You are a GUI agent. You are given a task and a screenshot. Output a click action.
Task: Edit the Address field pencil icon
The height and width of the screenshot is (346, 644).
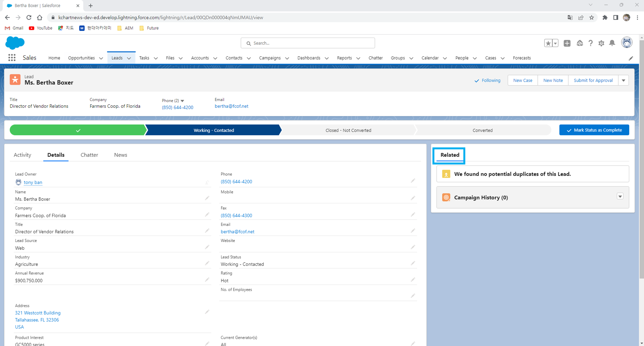coord(207,312)
